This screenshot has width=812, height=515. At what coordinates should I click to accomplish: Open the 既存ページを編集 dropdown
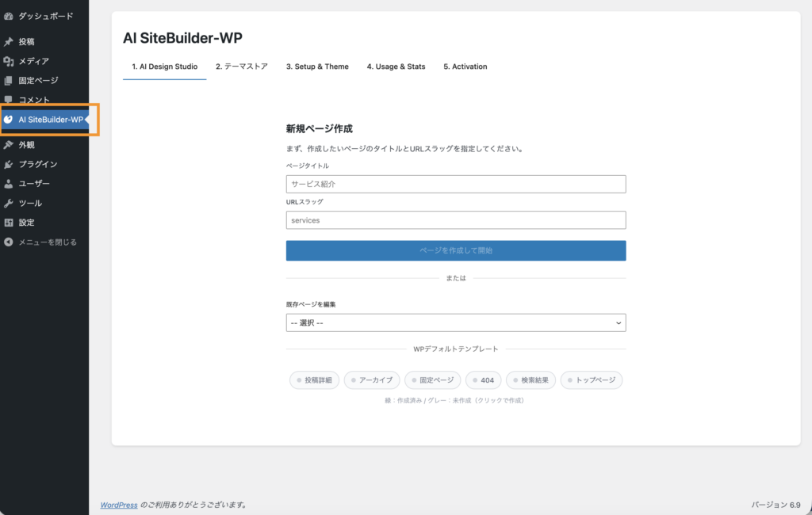pos(456,322)
